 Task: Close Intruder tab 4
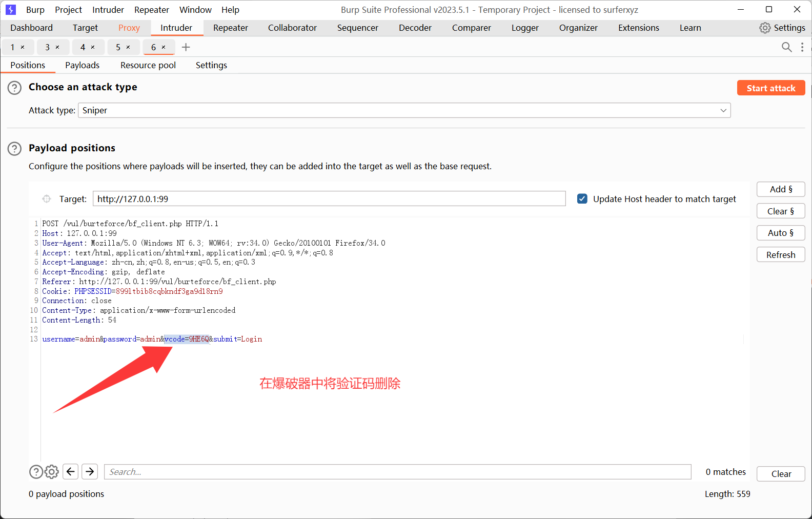click(x=93, y=47)
